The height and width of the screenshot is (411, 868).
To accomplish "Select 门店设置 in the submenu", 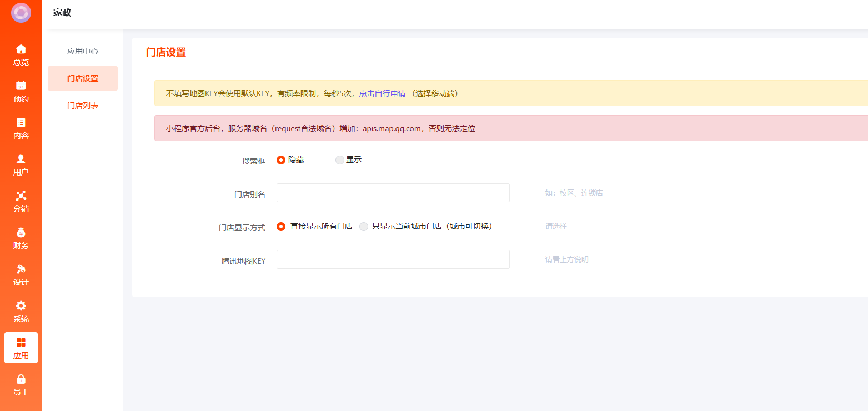I will coord(83,78).
